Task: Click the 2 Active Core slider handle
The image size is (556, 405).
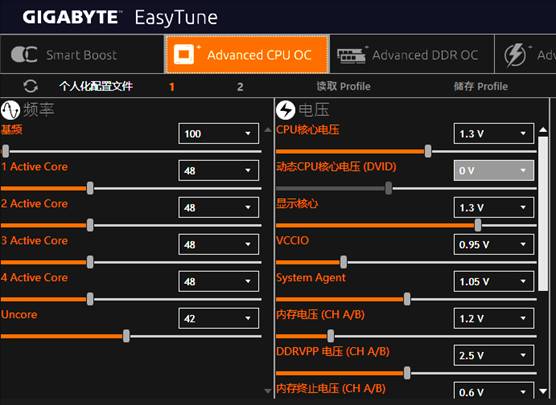Action: [90, 225]
